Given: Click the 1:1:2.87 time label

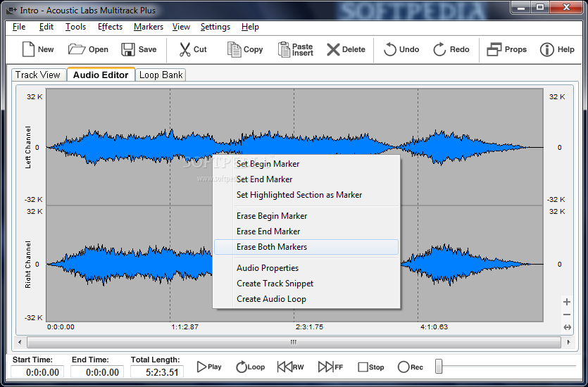Looking at the screenshot, I should 185,327.
